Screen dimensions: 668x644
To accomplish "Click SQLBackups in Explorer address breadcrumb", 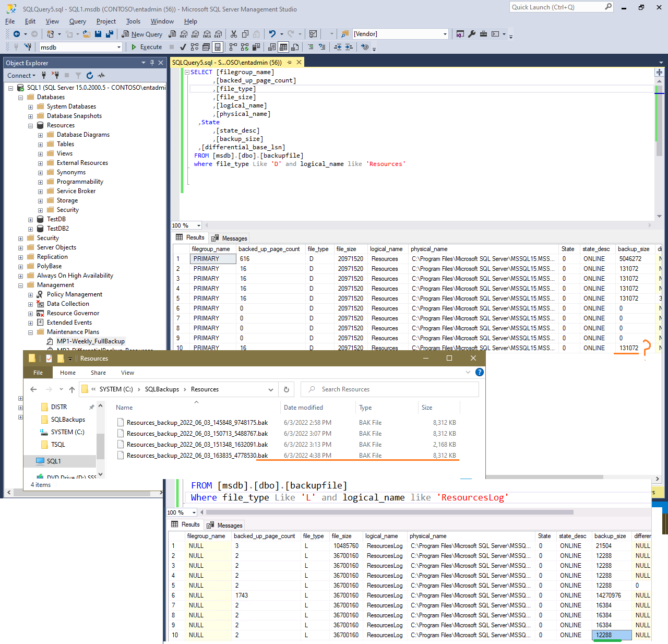I will pos(162,389).
